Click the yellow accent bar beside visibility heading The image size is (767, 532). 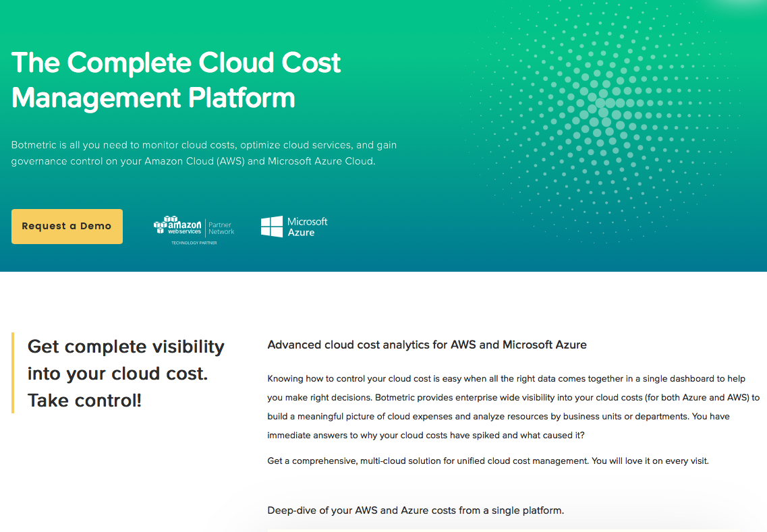(x=13, y=373)
